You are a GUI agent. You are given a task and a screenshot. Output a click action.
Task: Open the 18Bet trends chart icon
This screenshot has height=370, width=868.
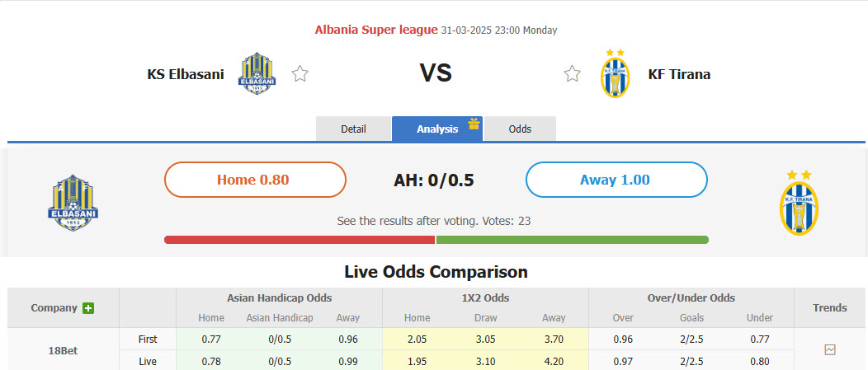click(x=830, y=349)
